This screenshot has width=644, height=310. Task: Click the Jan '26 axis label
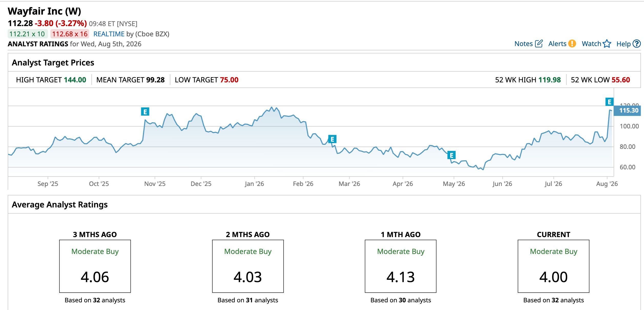tap(254, 184)
